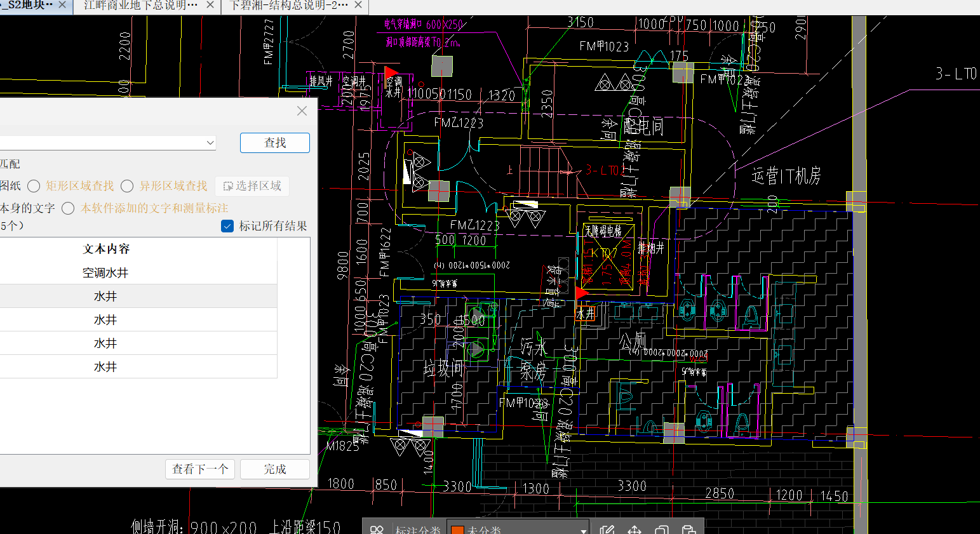Select the 空调水井 result row
The image size is (980, 534).
point(138,273)
